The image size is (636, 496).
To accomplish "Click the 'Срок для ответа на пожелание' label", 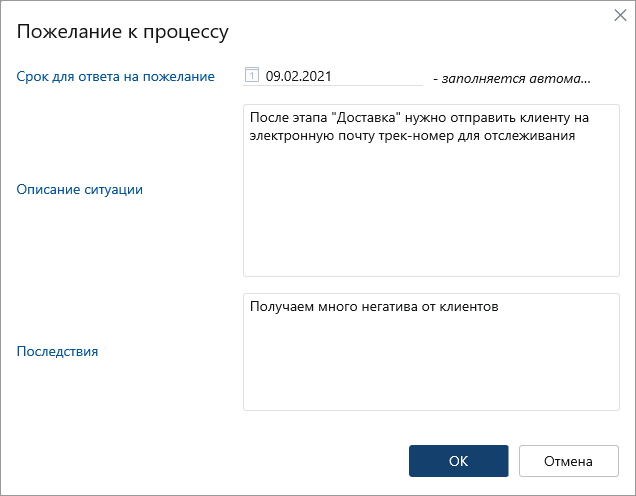I will (116, 76).
